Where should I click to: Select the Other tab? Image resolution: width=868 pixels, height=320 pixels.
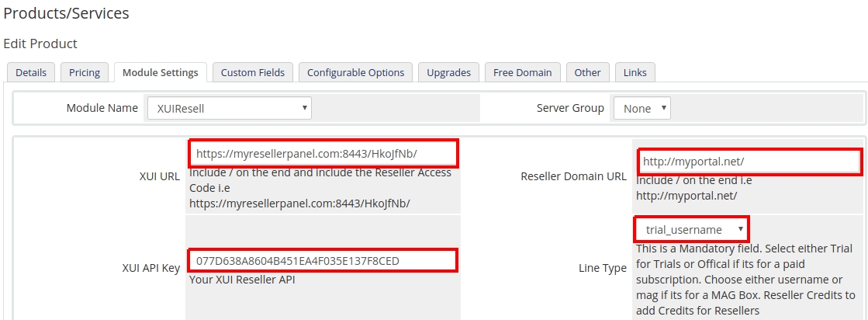587,72
